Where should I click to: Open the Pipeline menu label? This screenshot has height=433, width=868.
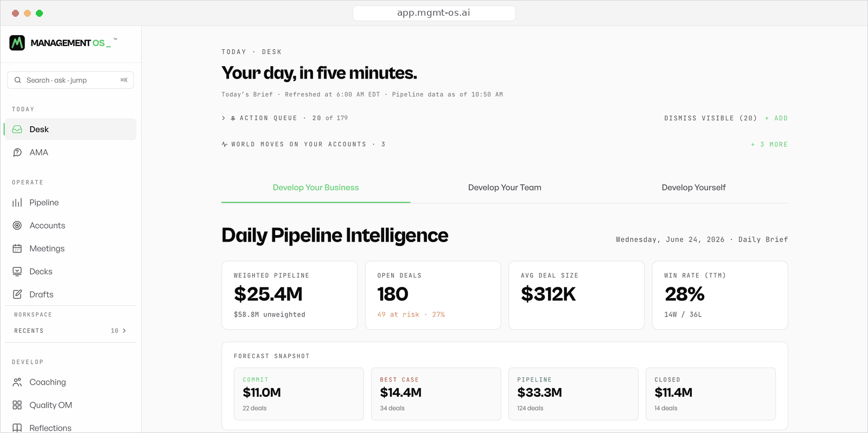click(x=44, y=203)
